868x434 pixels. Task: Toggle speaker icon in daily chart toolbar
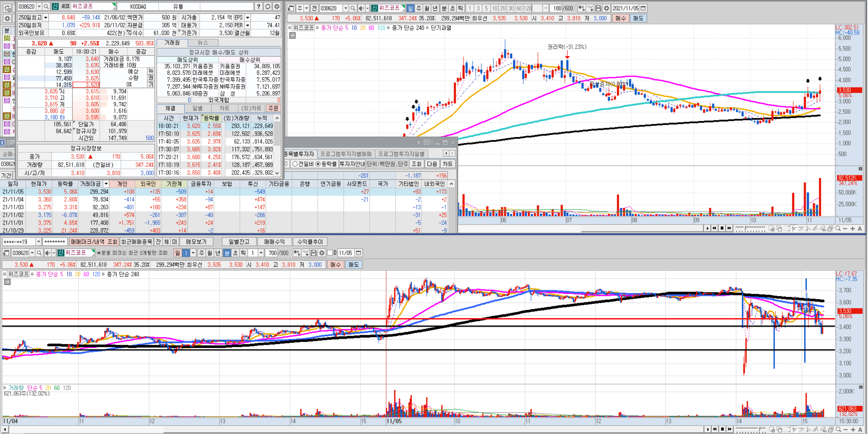click(x=361, y=8)
